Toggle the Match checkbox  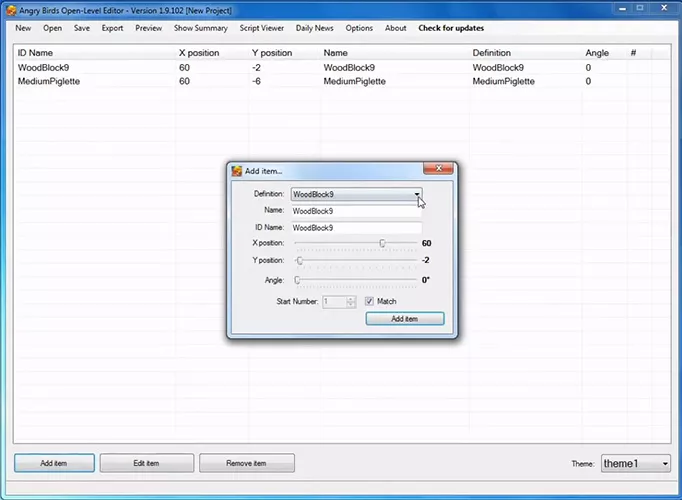point(369,301)
